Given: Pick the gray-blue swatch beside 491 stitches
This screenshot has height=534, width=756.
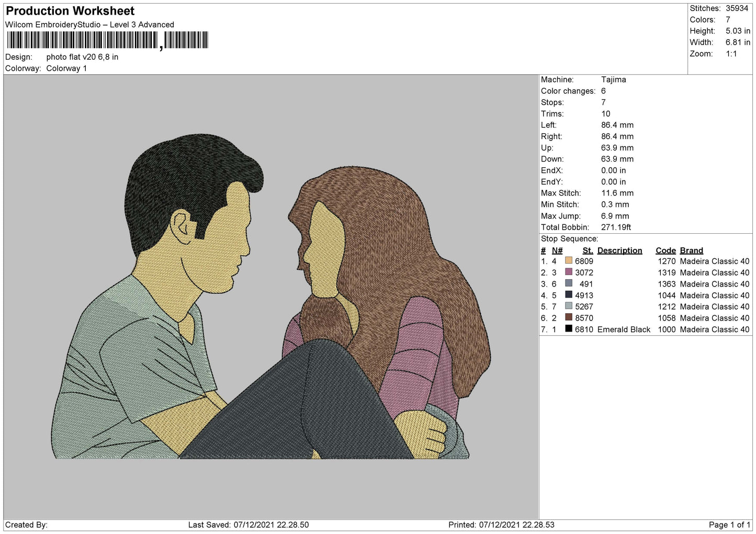Looking at the screenshot, I should tap(569, 283).
